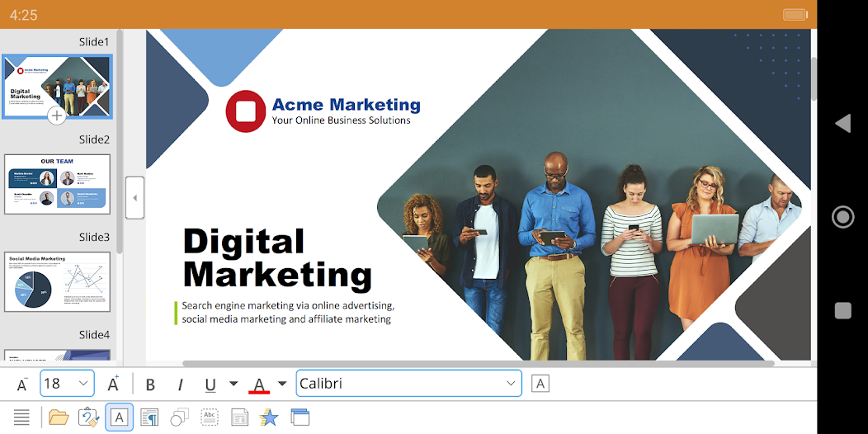Toggle italic formatting

(180, 384)
